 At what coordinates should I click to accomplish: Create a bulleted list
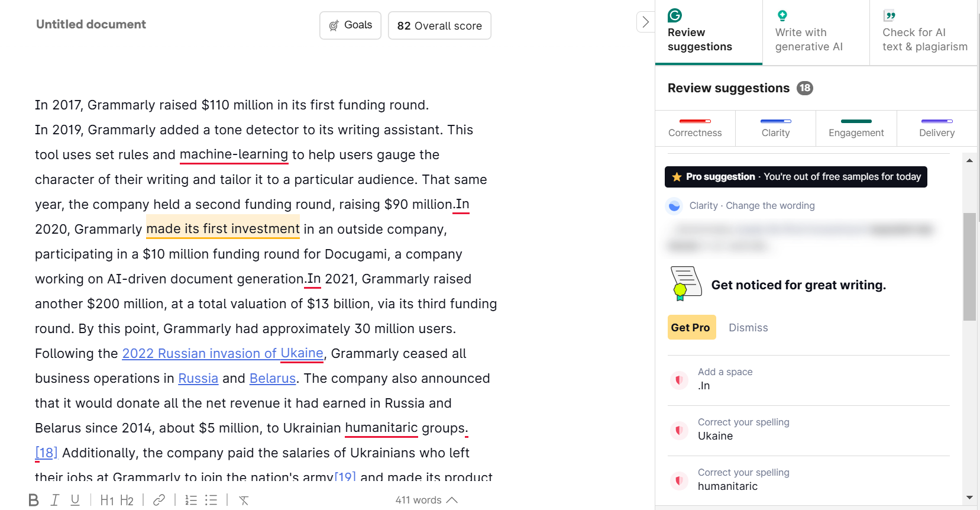(x=211, y=500)
